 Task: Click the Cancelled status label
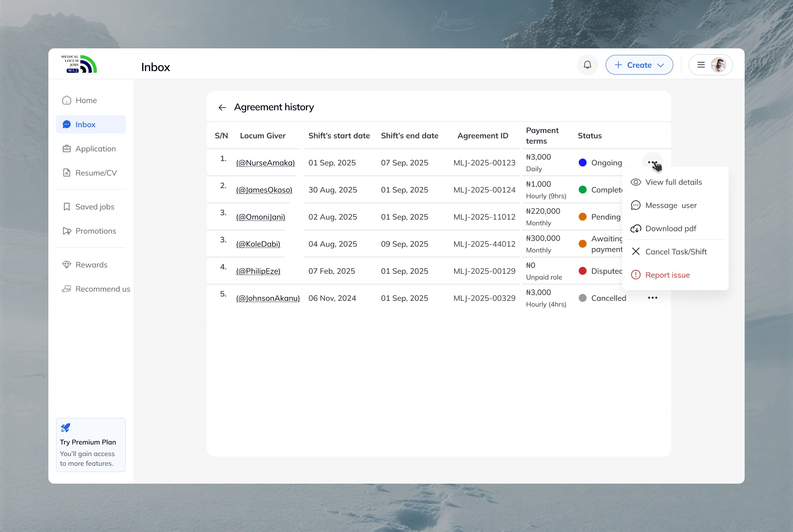click(x=609, y=298)
